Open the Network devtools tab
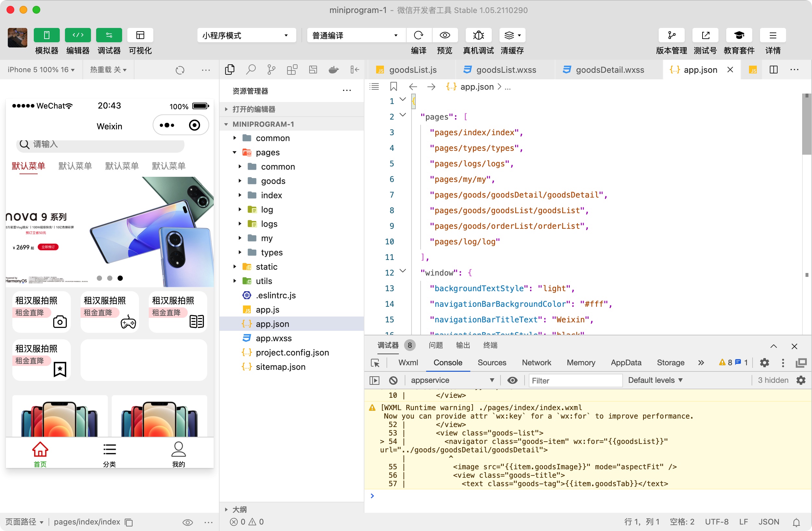The image size is (812, 531). pos(536,362)
